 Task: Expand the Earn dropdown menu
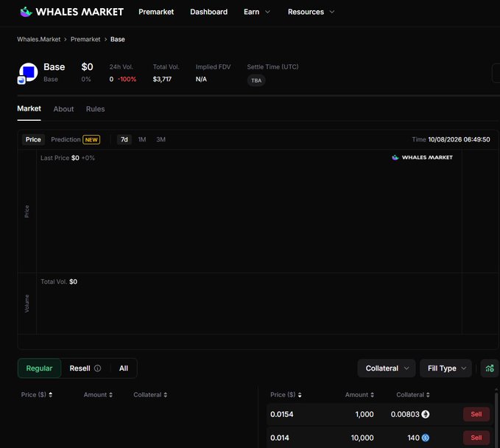click(257, 12)
